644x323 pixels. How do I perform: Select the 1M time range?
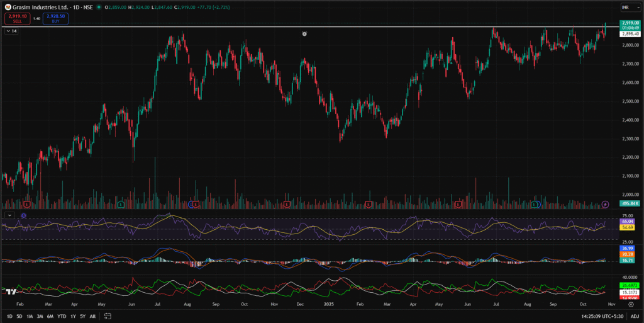(x=29, y=316)
